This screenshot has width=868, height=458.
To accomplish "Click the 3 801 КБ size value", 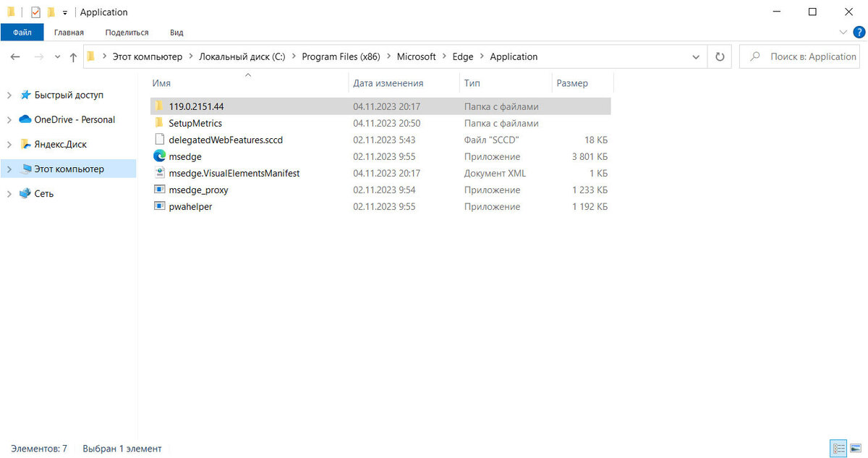I will point(589,156).
